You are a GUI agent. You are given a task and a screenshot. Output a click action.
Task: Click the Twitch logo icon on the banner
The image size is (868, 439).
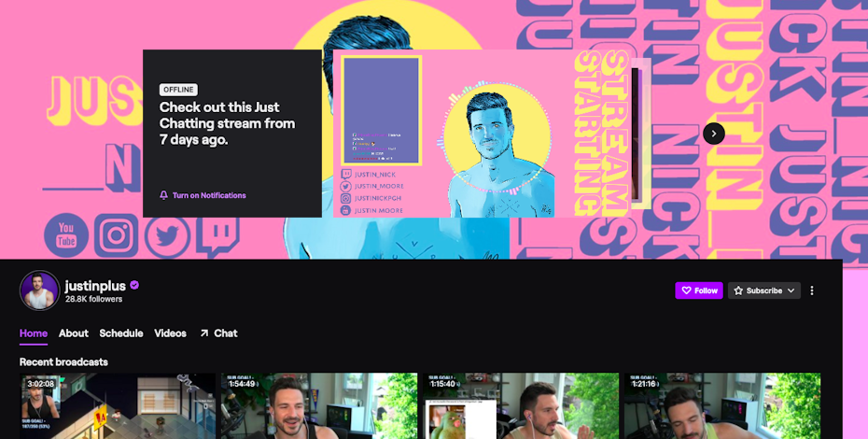point(215,234)
